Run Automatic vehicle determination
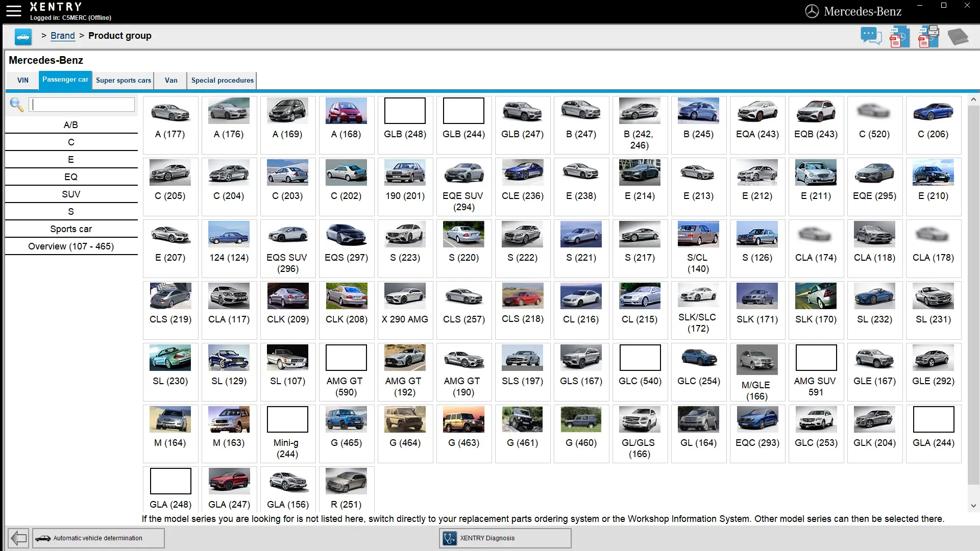The width and height of the screenshot is (980, 551). [x=98, y=538]
